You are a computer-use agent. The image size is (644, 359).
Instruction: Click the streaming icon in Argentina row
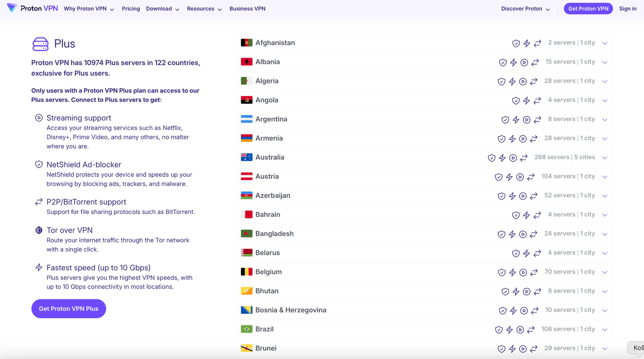pos(526,120)
